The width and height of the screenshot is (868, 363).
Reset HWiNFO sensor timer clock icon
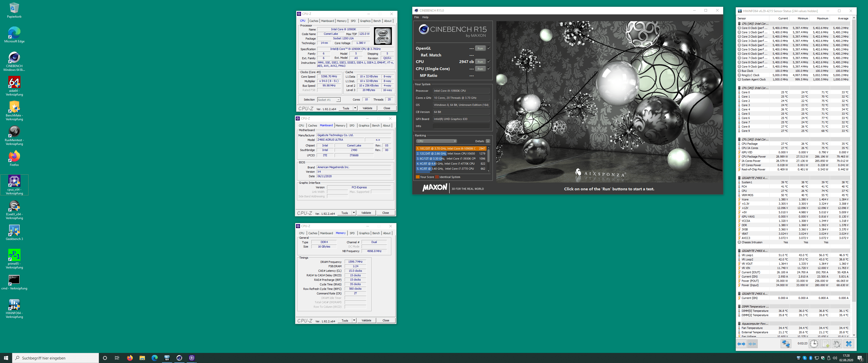tap(814, 344)
